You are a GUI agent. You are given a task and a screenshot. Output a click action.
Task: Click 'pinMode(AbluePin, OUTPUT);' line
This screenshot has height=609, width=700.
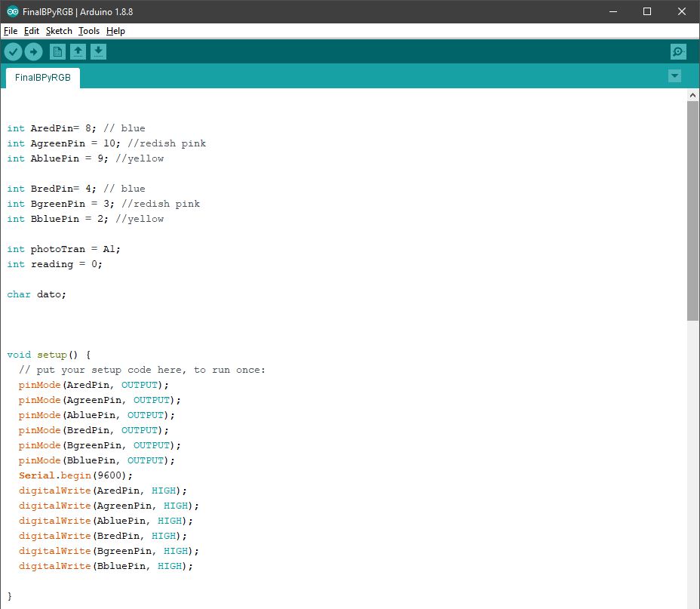click(x=97, y=416)
